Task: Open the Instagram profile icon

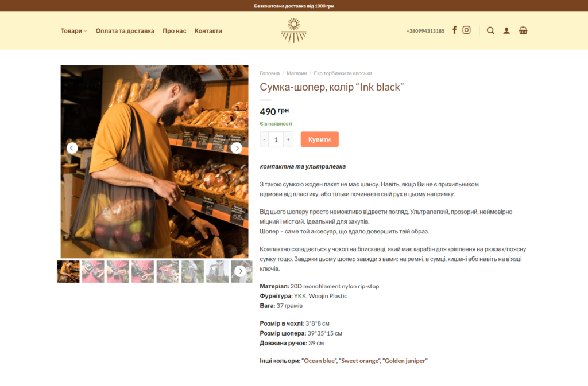Action: [466, 30]
